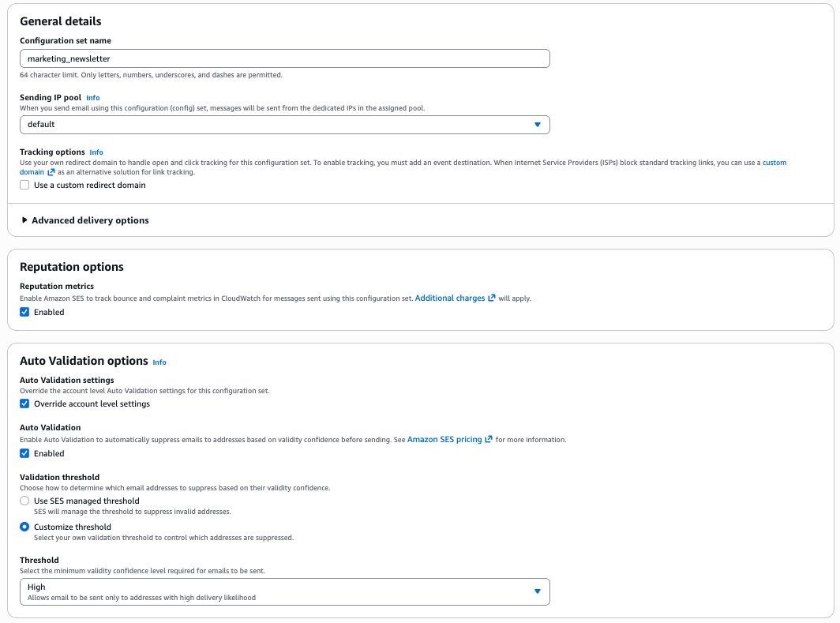Open the custom domain documentation link

(x=774, y=163)
